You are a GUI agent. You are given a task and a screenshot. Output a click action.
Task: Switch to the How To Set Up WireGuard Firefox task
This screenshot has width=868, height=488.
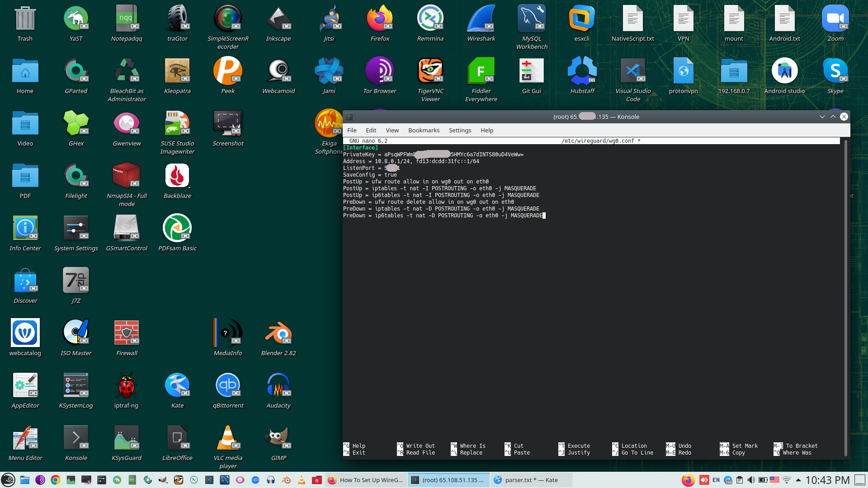point(365,480)
